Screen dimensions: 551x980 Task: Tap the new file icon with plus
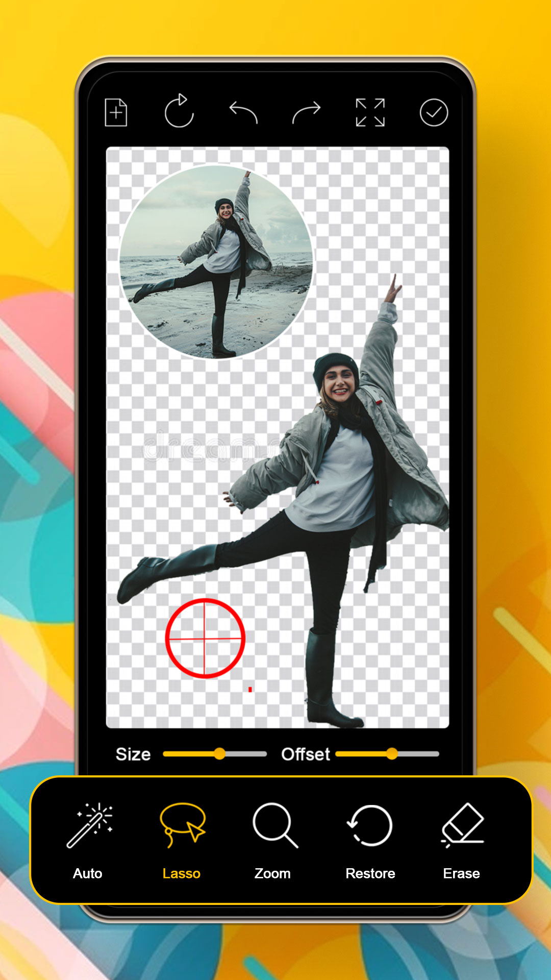(x=116, y=112)
